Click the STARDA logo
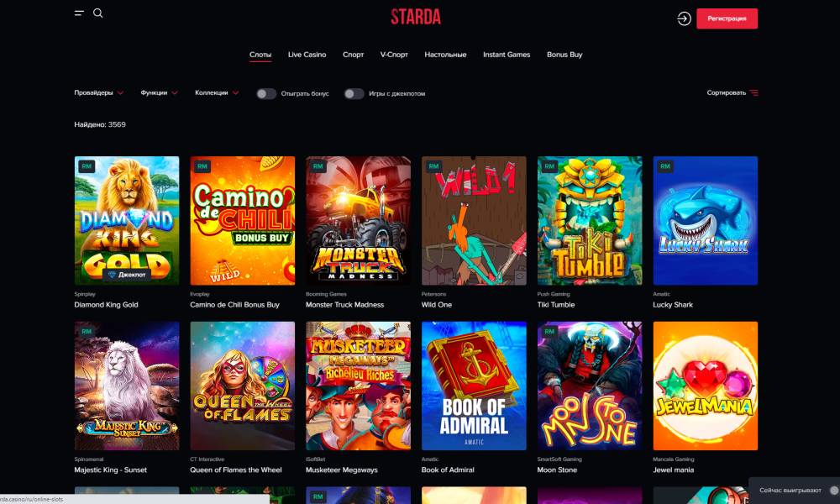The width and height of the screenshot is (840, 504). click(416, 17)
